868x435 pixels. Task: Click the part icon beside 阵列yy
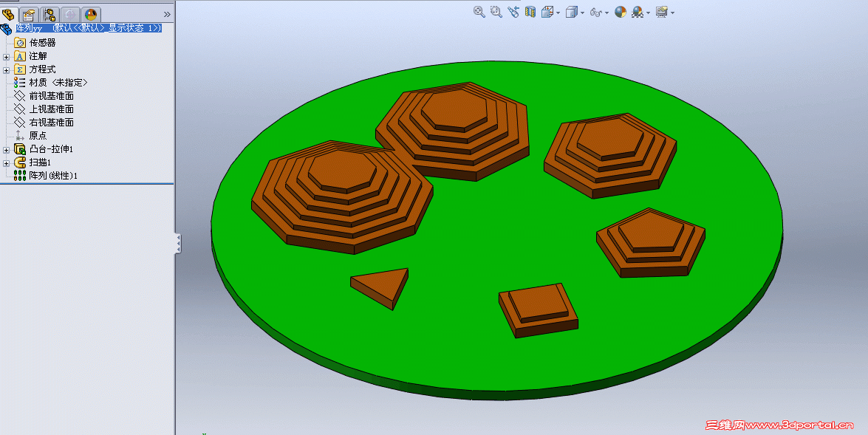[6, 29]
